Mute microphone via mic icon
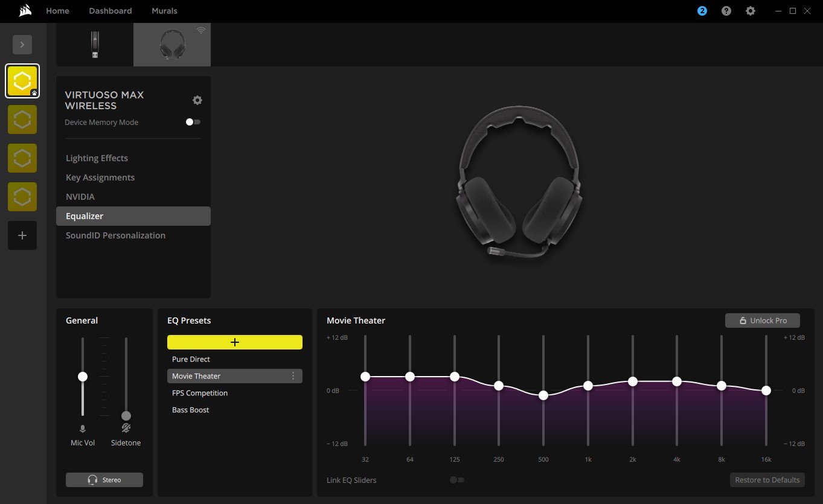This screenshot has height=504, width=823. [x=83, y=429]
